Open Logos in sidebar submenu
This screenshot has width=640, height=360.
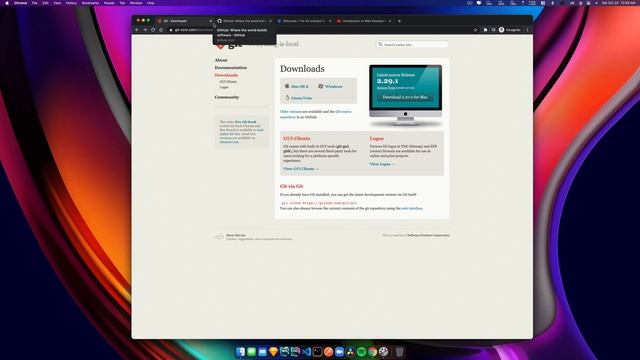click(x=224, y=87)
